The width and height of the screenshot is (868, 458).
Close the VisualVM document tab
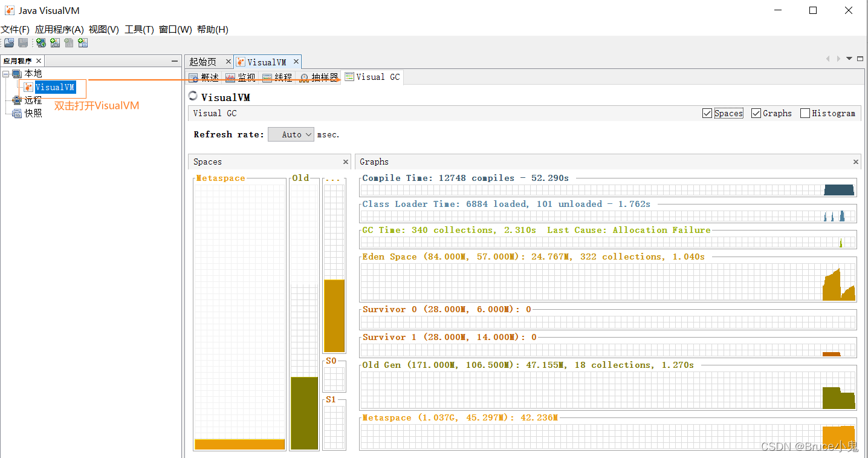click(296, 61)
